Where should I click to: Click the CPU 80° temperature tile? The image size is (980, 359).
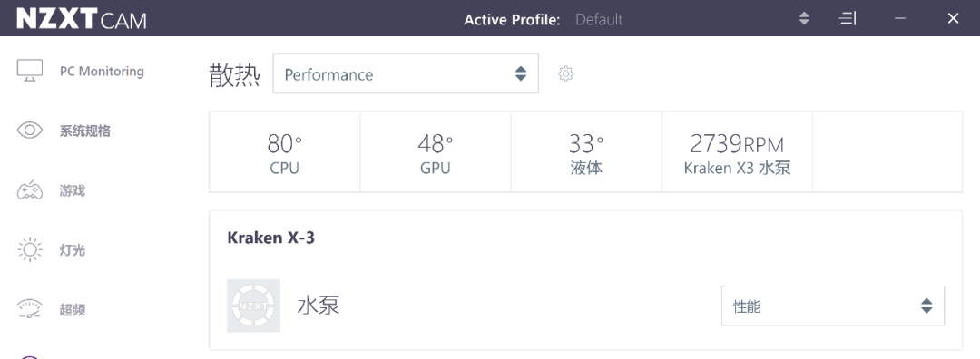(284, 151)
